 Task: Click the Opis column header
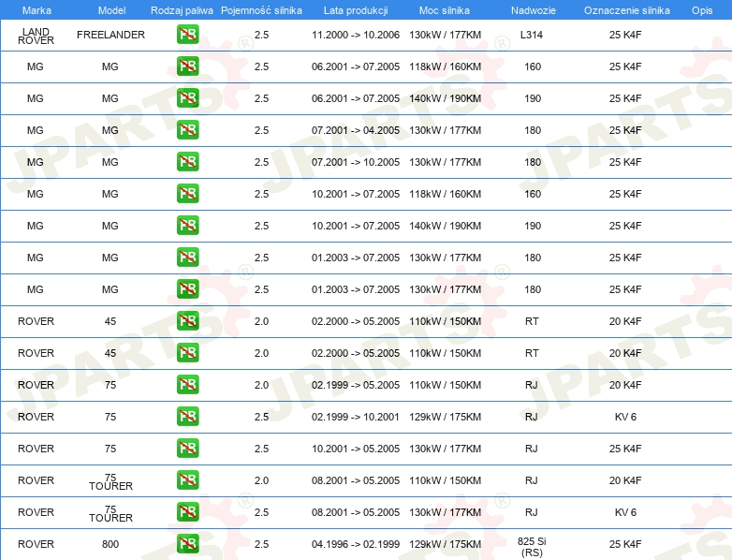pyautogui.click(x=702, y=10)
